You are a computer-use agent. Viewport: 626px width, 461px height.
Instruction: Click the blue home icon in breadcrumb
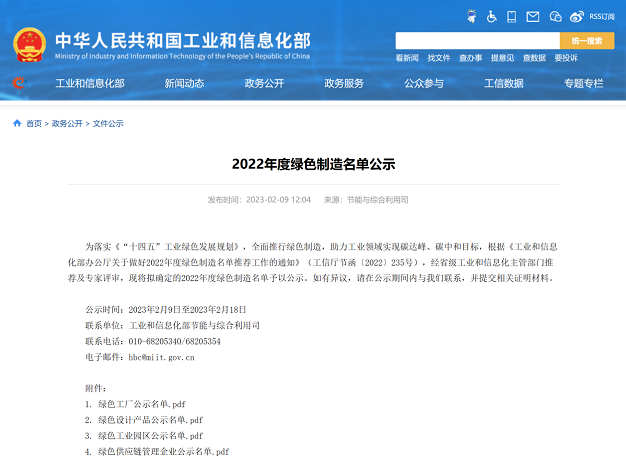[17, 123]
